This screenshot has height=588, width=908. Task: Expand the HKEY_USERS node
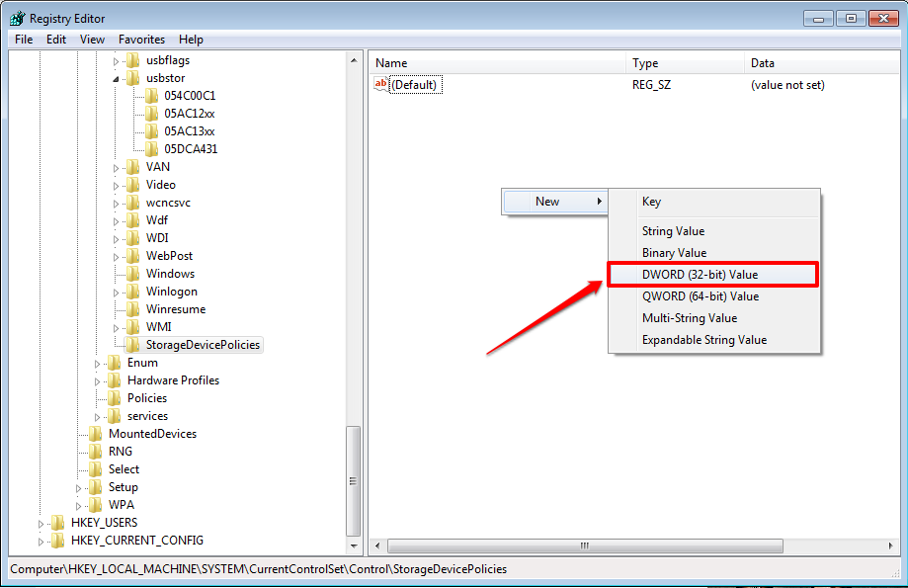click(x=40, y=523)
